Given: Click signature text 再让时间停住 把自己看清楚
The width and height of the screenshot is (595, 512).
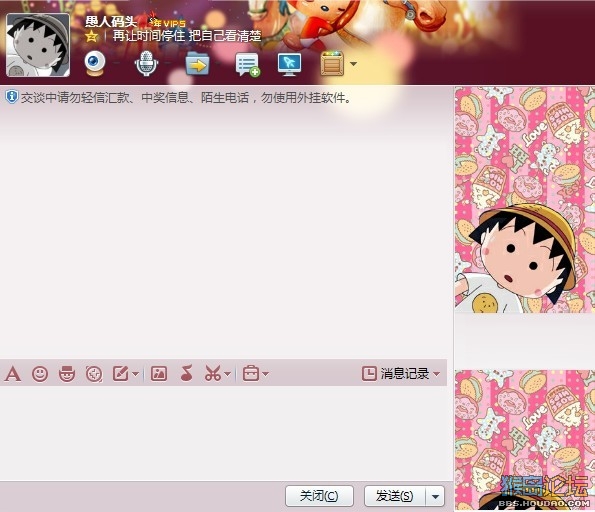Looking at the screenshot, I should [x=187, y=36].
